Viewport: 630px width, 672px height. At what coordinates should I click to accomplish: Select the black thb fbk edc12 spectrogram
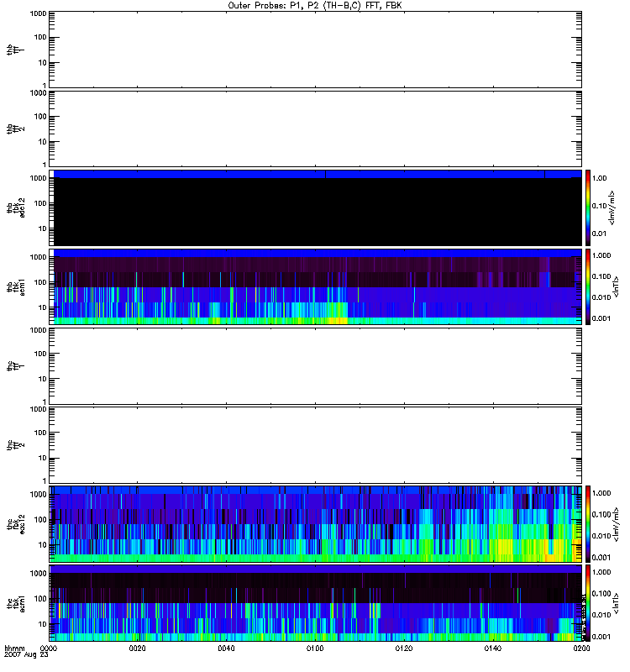tap(315, 207)
